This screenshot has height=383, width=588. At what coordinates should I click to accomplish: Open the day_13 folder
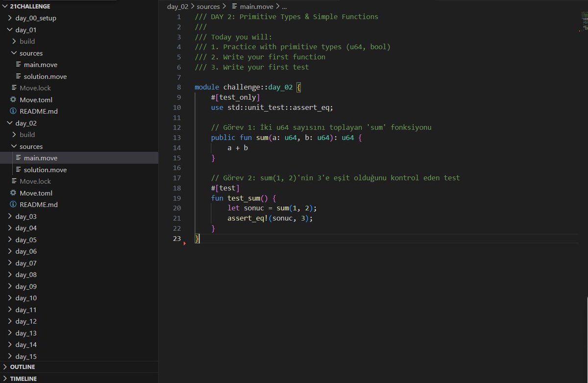coord(26,333)
